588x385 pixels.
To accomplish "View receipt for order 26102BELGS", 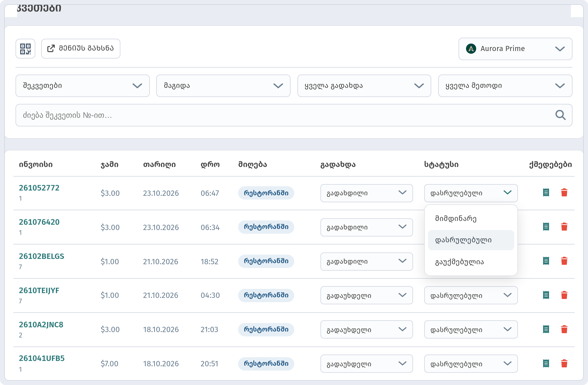I will click(x=546, y=261).
